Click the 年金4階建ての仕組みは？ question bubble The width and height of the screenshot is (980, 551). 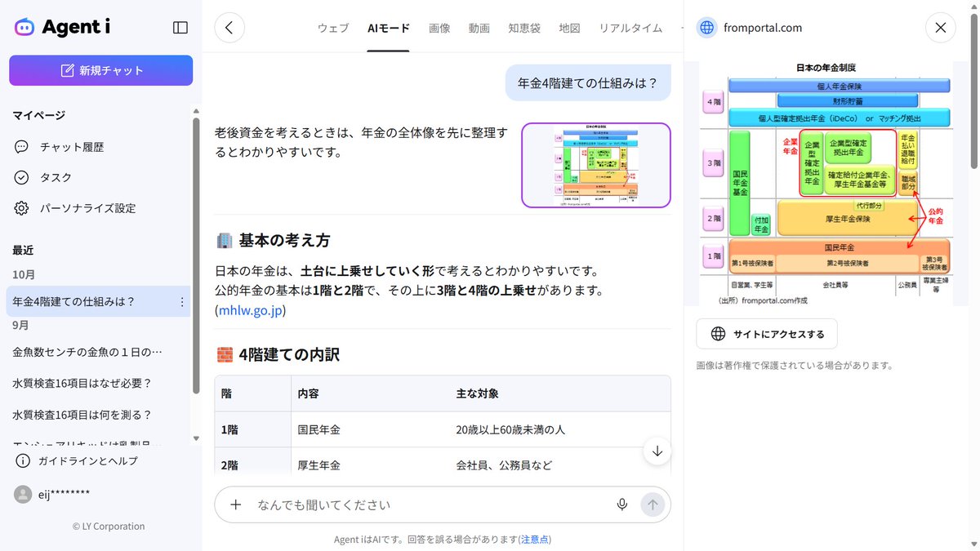(x=588, y=82)
